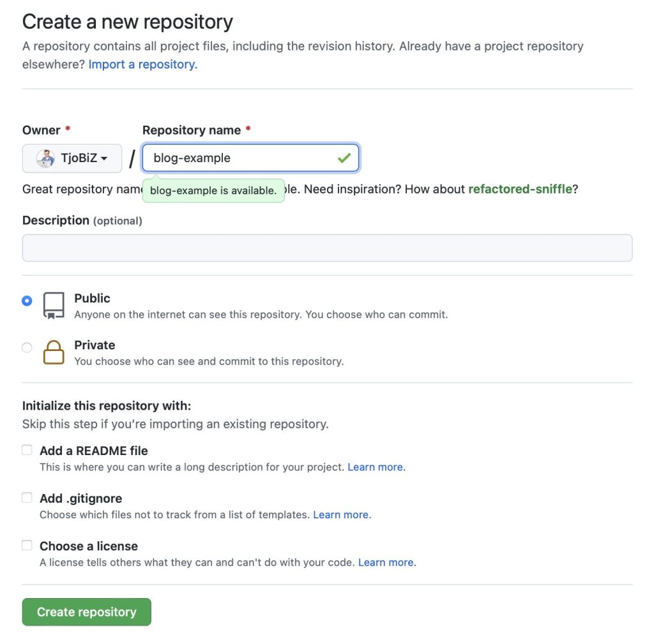Screen dimensions: 654x644
Task: Enable the Add a README file checkbox
Action: [27, 450]
